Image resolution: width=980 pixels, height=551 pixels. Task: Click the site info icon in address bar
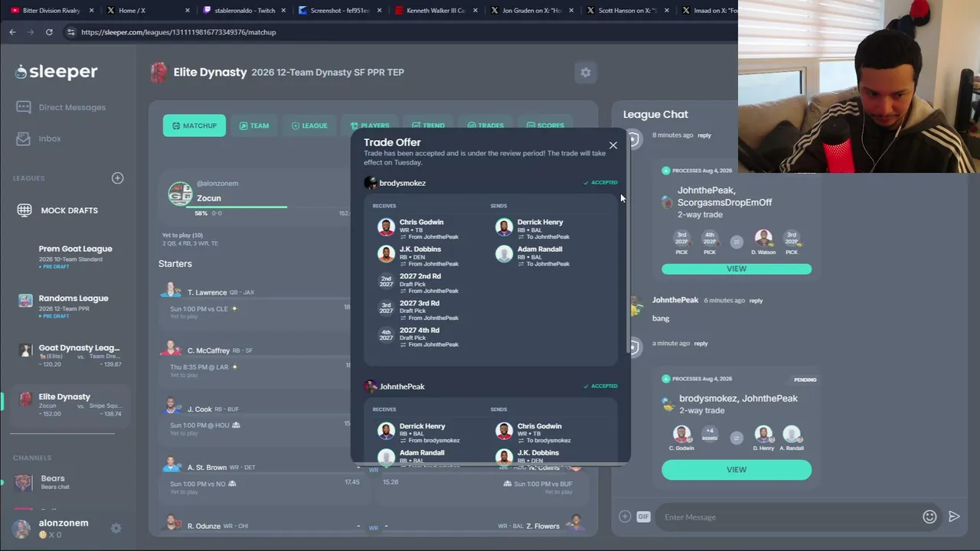tap(70, 32)
